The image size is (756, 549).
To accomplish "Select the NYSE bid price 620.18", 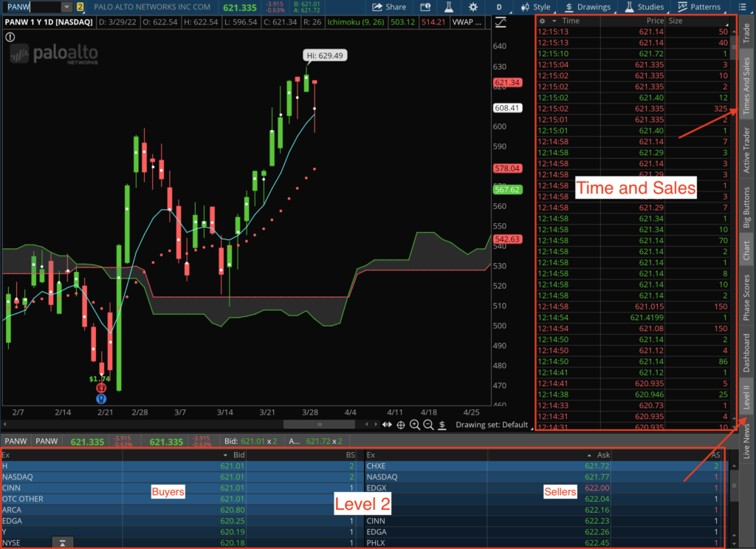I will pos(233,543).
